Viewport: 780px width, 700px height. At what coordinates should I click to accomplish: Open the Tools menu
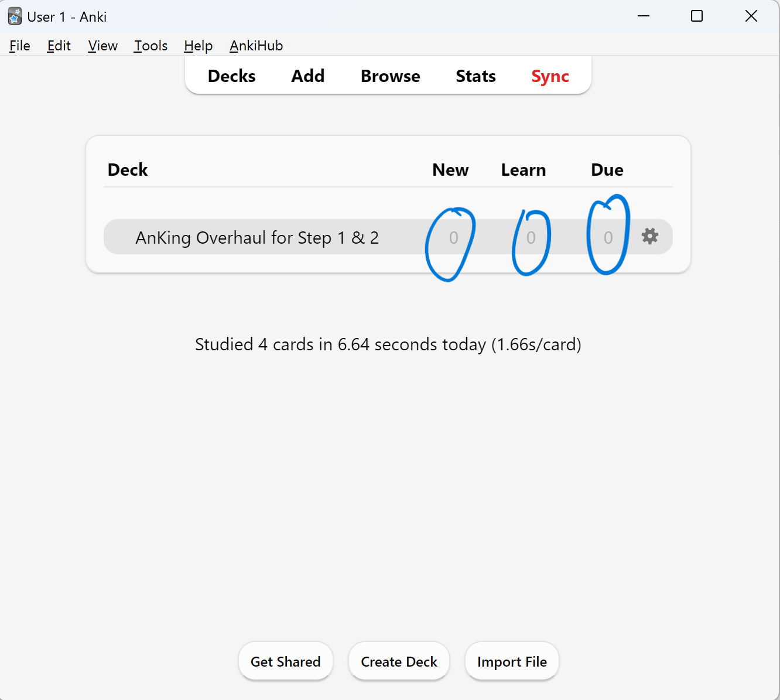click(x=150, y=46)
